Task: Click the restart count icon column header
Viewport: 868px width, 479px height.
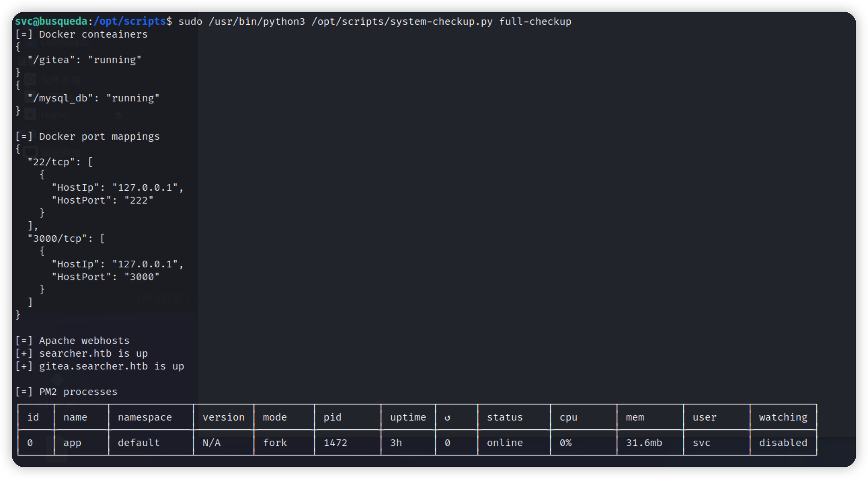Action: click(447, 418)
